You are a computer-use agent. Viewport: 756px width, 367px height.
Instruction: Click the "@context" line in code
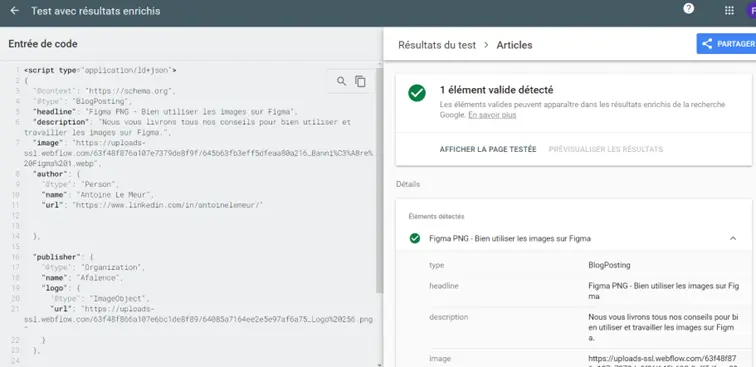pyautogui.click(x=104, y=91)
